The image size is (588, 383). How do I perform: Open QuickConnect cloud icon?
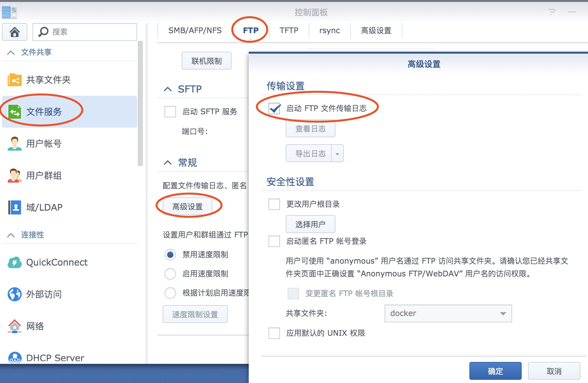[15, 262]
